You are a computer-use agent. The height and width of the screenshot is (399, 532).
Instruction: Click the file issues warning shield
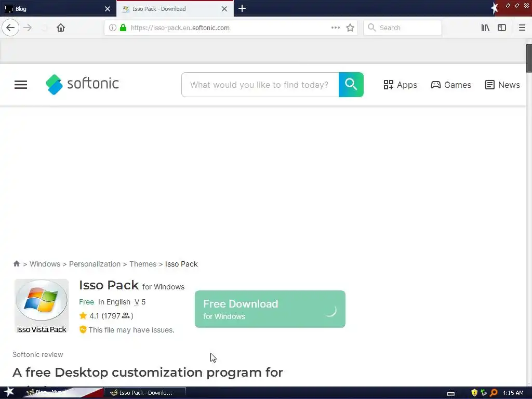[83, 330]
